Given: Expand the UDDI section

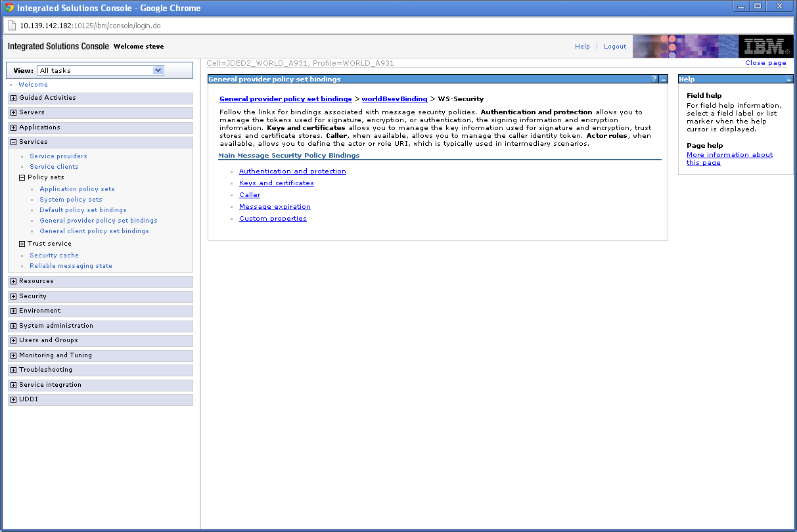Looking at the screenshot, I should pyautogui.click(x=13, y=399).
